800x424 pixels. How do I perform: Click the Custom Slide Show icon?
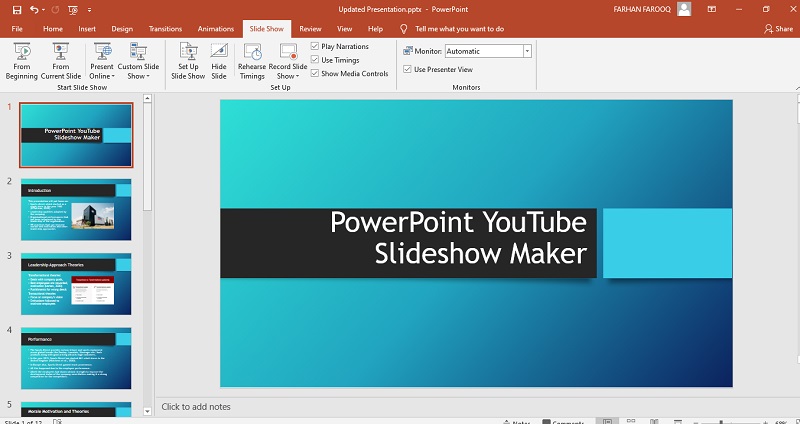[138, 52]
